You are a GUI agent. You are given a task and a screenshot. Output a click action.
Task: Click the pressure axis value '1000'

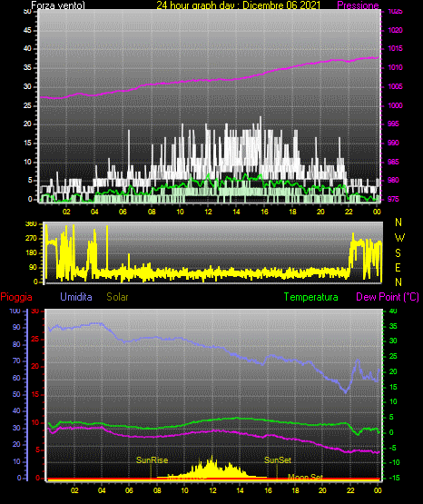[396, 105]
